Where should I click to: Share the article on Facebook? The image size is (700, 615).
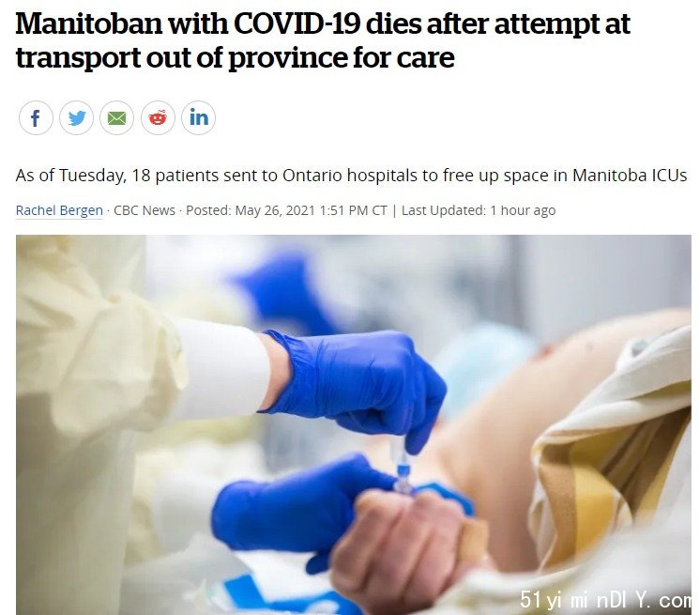[36, 118]
